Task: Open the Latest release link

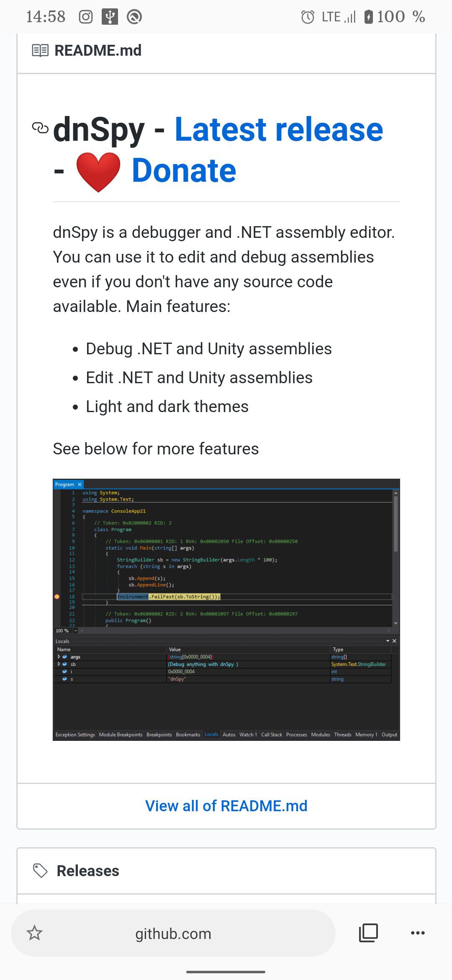Action: [279, 129]
